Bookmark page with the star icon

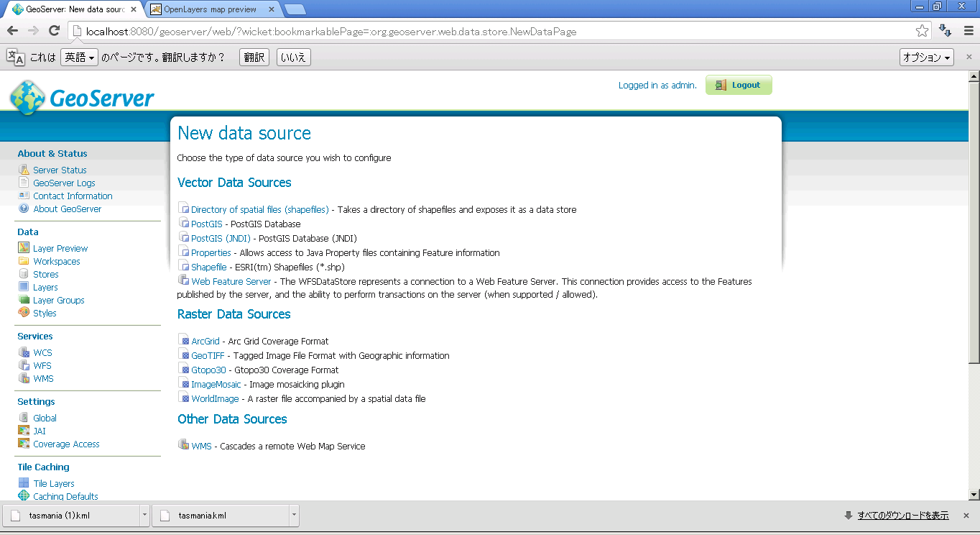pos(922,31)
